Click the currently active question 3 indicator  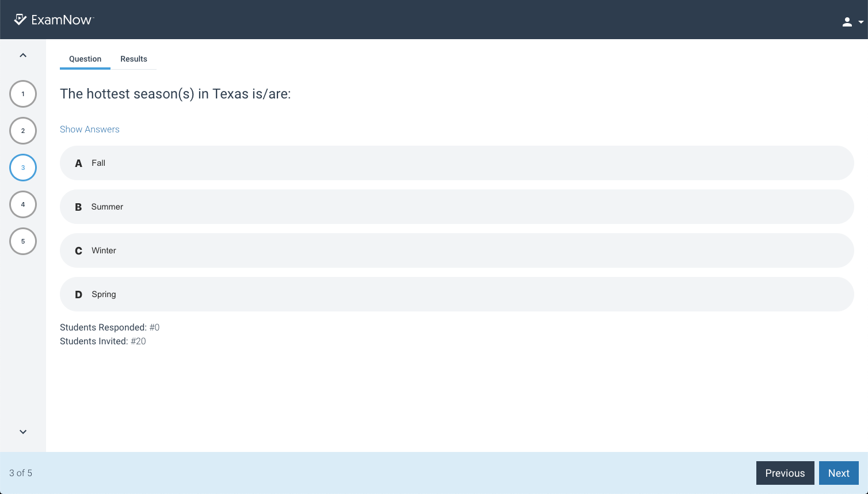pos(22,168)
